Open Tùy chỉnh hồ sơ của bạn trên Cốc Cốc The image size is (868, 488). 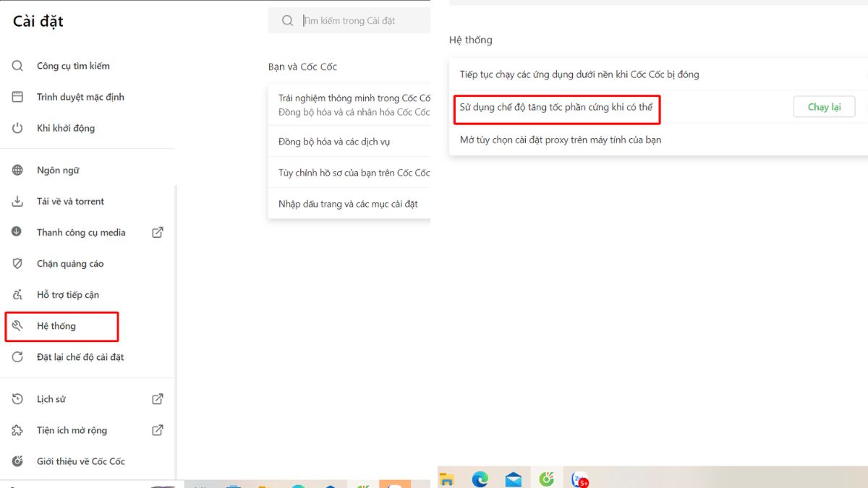[x=349, y=173]
